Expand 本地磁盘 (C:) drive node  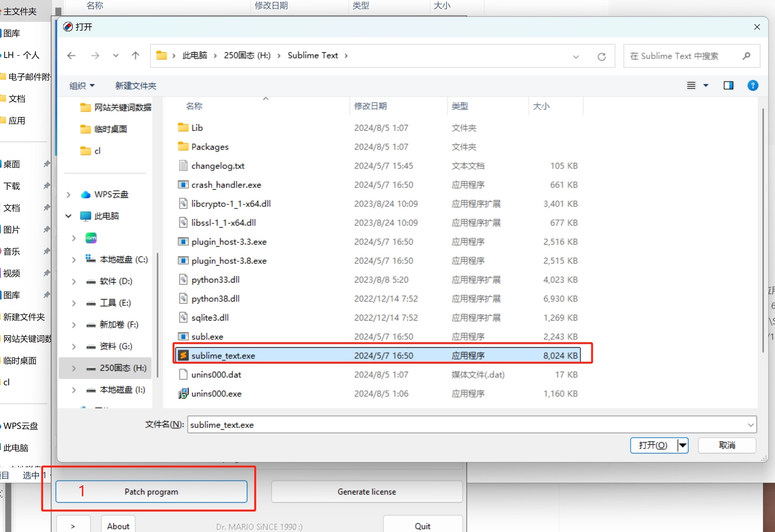point(74,260)
